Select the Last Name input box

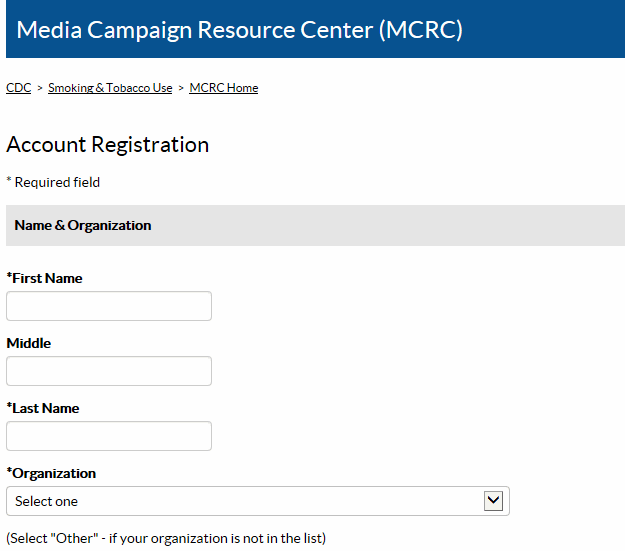coord(109,436)
